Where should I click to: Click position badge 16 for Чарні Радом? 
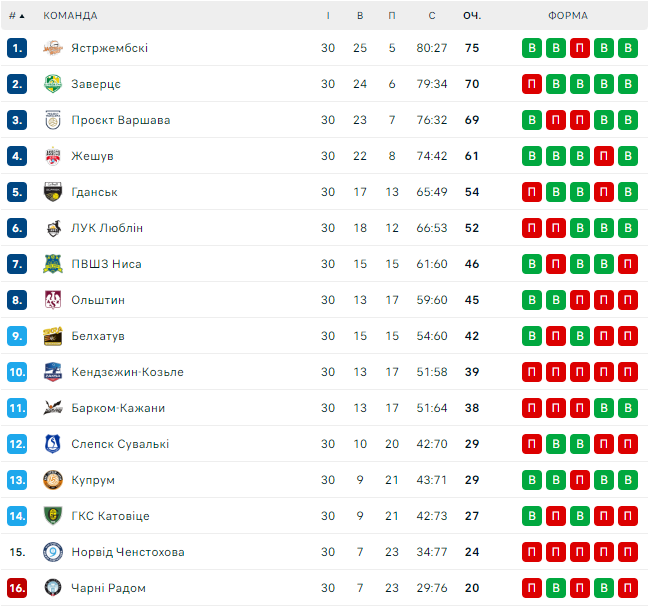pyautogui.click(x=17, y=588)
